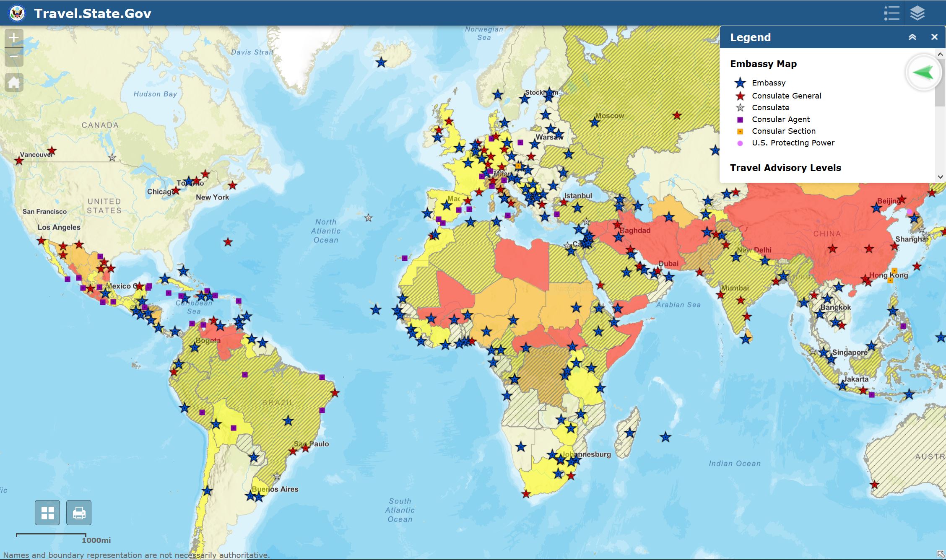Click the State Department seal logo
This screenshot has height=560, width=946.
tap(17, 13)
